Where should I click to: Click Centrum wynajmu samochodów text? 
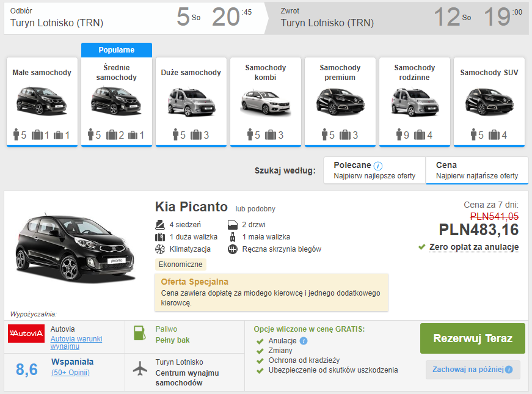[x=187, y=378]
